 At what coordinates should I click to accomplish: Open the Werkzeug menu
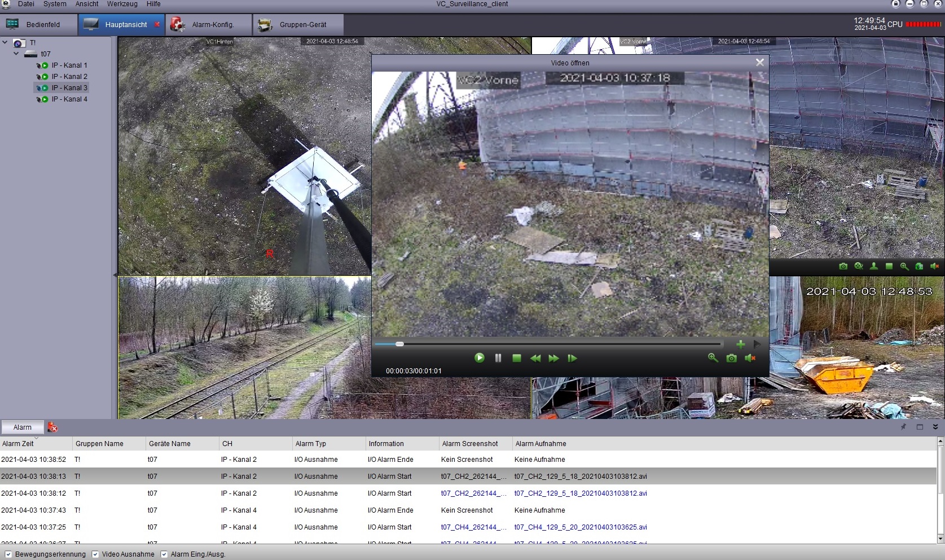(x=122, y=4)
